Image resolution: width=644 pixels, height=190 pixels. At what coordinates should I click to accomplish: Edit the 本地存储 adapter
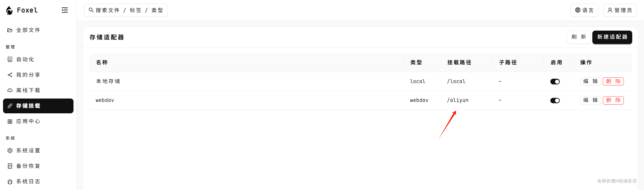tap(590, 81)
